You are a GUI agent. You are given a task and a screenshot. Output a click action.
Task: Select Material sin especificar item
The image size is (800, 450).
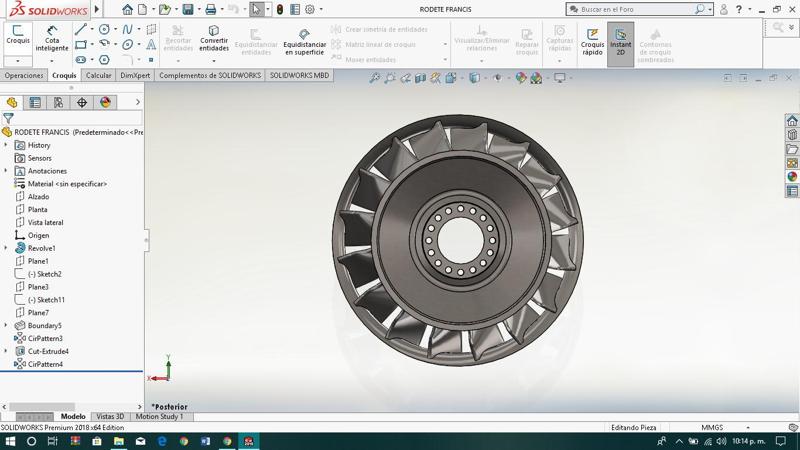67,184
